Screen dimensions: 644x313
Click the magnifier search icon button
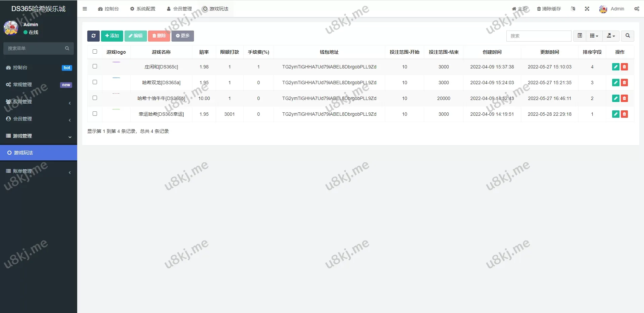[628, 36]
